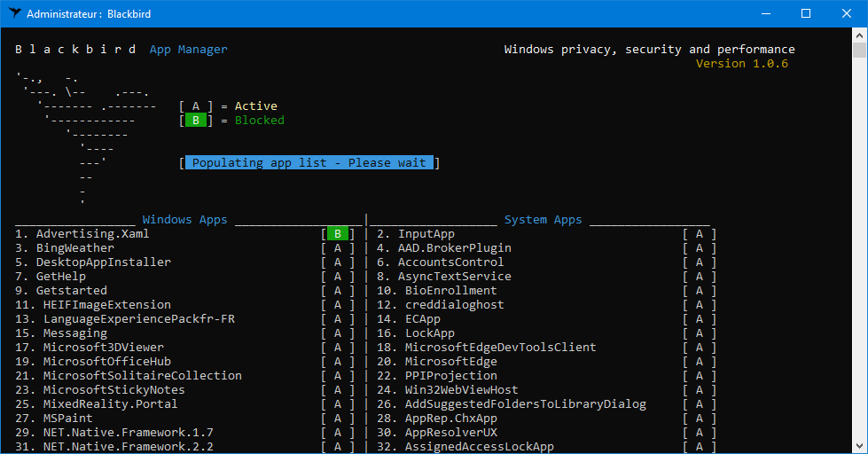This screenshot has width=868, height=454.
Task: Click the 'Windows Apps' column header
Action: click(x=185, y=219)
